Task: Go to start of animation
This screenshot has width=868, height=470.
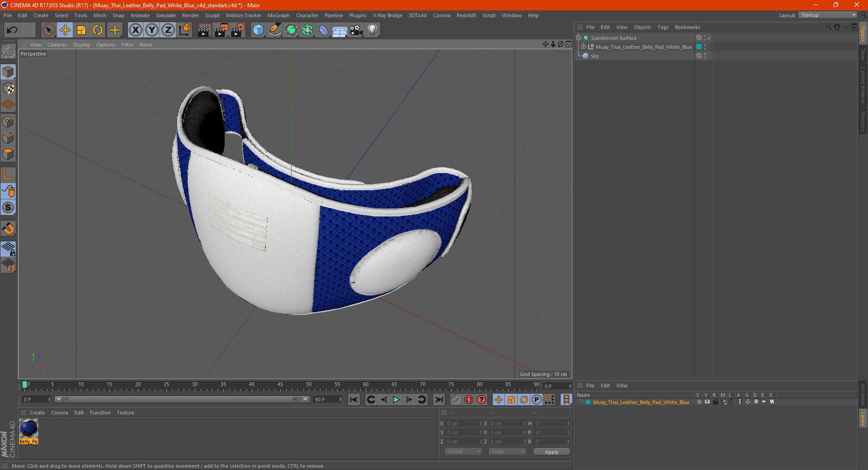Action: pos(354,399)
